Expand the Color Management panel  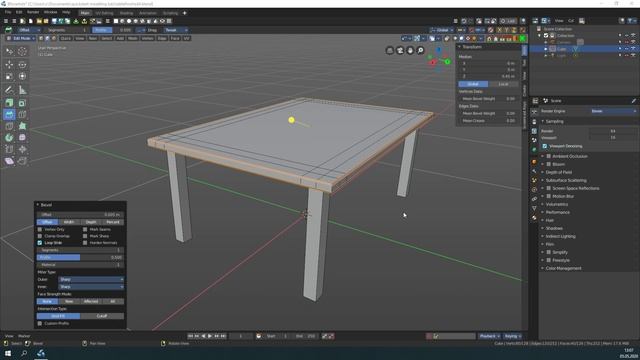564,268
